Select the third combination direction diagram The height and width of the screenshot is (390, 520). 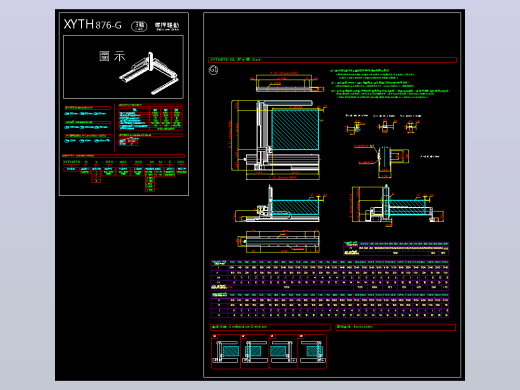point(283,352)
